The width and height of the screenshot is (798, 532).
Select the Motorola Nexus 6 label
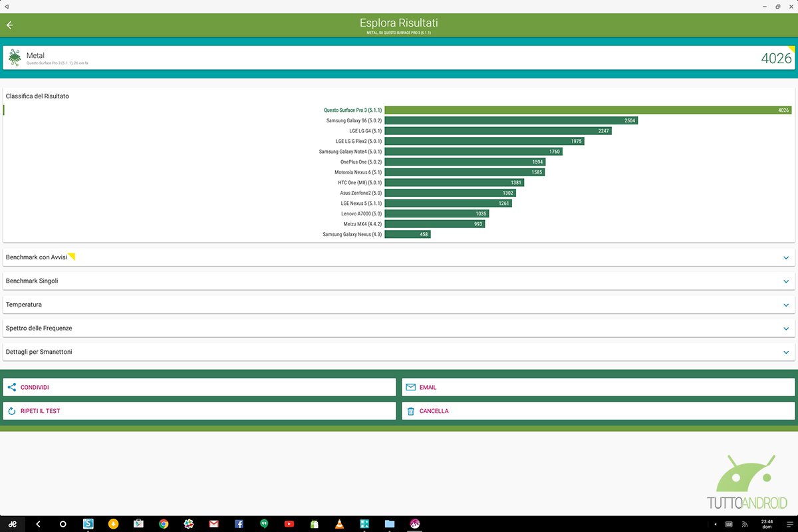tap(358, 172)
